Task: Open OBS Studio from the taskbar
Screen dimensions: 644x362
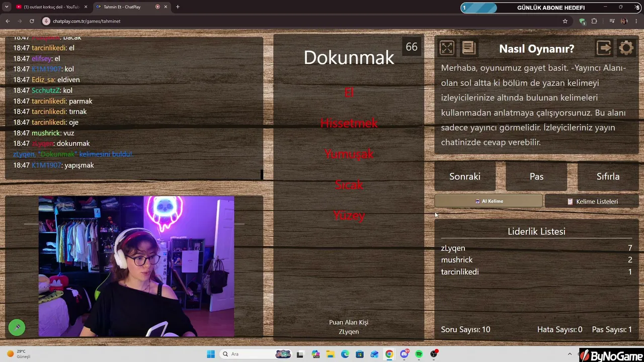Action: coord(434,354)
